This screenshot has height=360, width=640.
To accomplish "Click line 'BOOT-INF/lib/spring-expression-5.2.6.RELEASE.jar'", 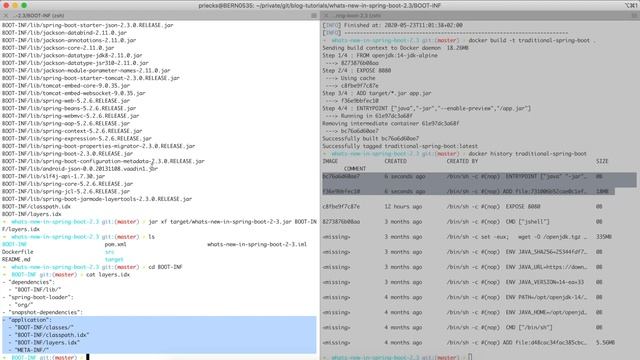I will click(77, 138).
